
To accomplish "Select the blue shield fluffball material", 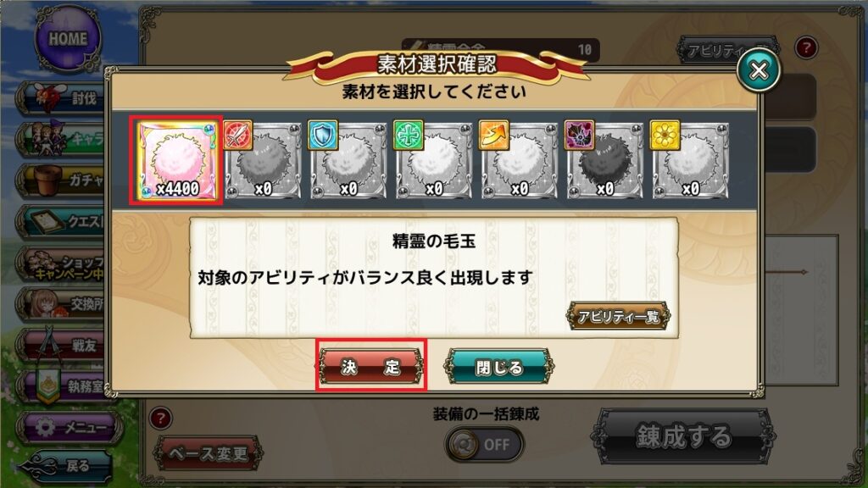I will 348,160.
